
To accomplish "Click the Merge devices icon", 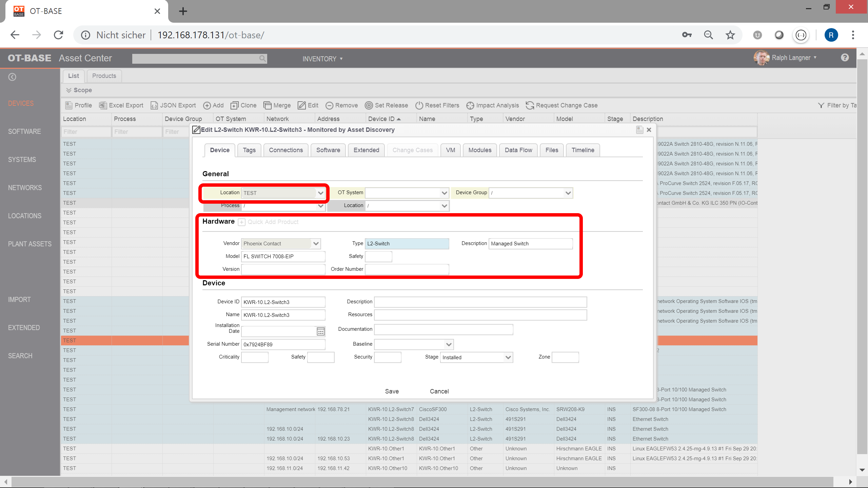I will 268,105.
